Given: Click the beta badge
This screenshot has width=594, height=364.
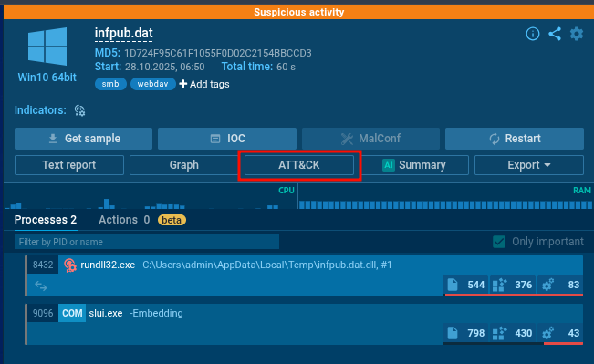Looking at the screenshot, I should pos(172,220).
